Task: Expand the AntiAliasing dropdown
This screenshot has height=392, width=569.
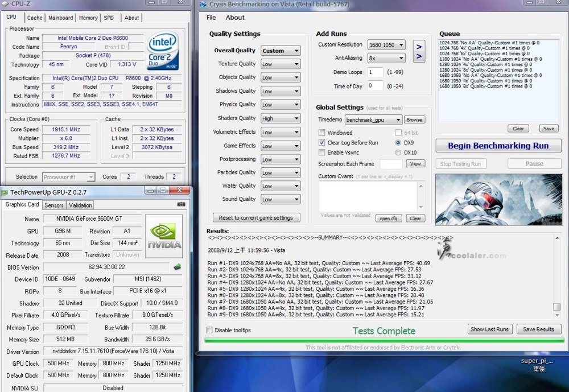Action: click(386, 58)
